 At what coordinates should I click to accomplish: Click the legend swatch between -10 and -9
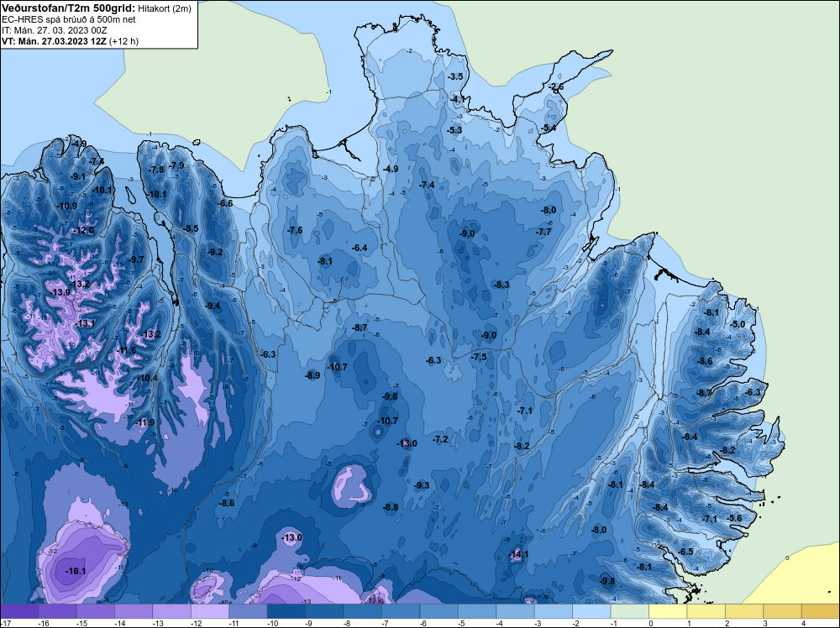coord(286,611)
